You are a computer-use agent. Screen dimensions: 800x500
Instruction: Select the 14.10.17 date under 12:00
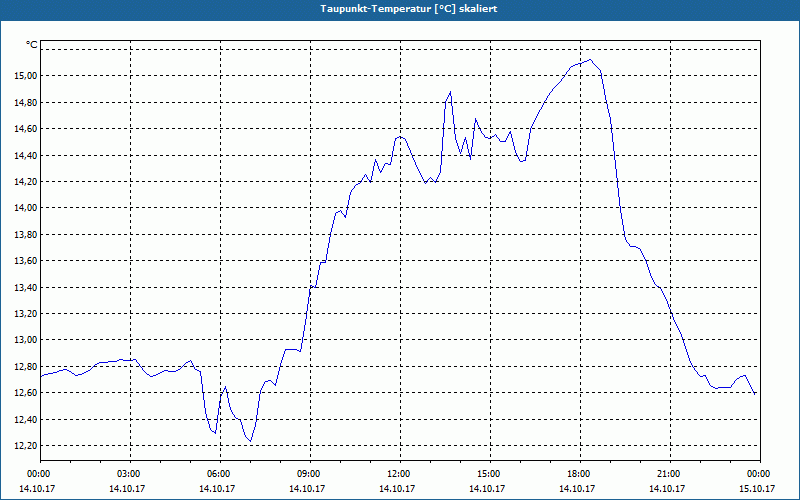click(397, 489)
